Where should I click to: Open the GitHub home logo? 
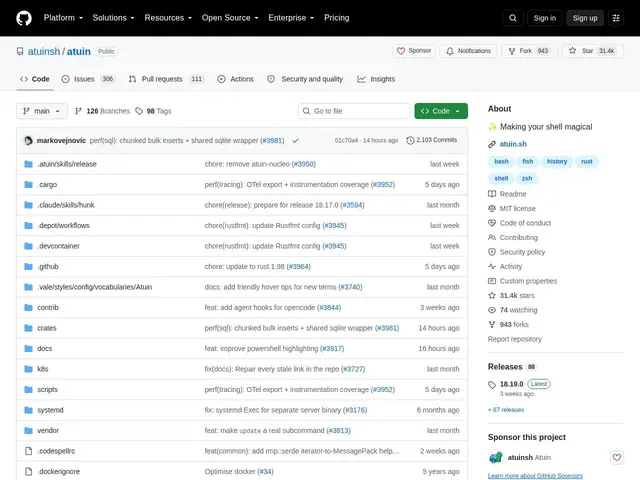(24, 18)
